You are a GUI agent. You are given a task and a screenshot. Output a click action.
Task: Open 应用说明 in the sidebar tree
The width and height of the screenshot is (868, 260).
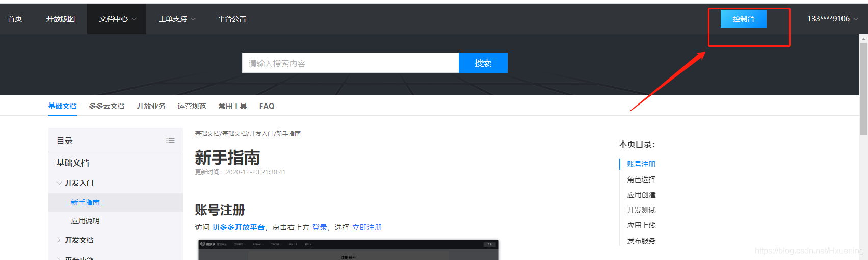[86, 221]
